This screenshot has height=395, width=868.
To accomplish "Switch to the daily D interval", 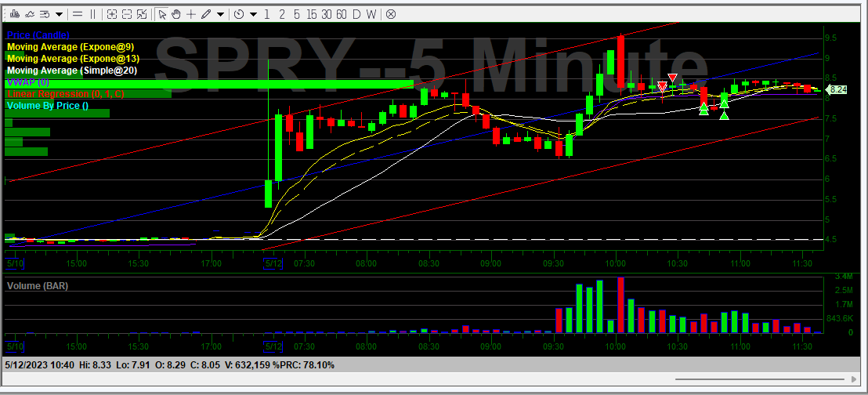I will pyautogui.click(x=356, y=14).
